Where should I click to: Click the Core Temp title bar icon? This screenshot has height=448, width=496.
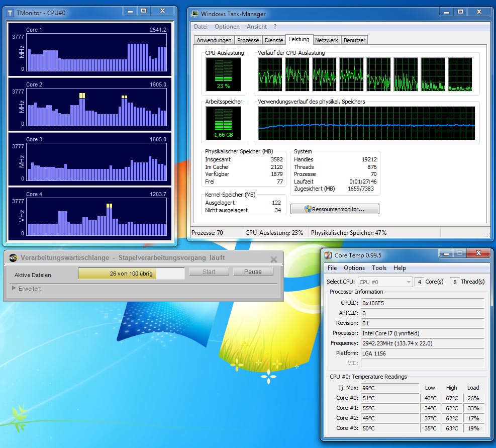(328, 255)
